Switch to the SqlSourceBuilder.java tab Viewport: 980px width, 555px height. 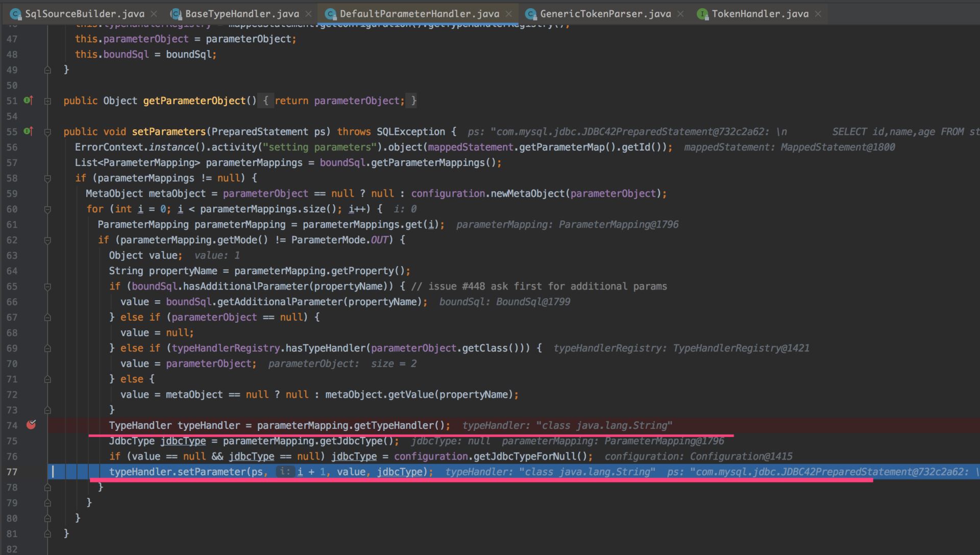click(84, 14)
